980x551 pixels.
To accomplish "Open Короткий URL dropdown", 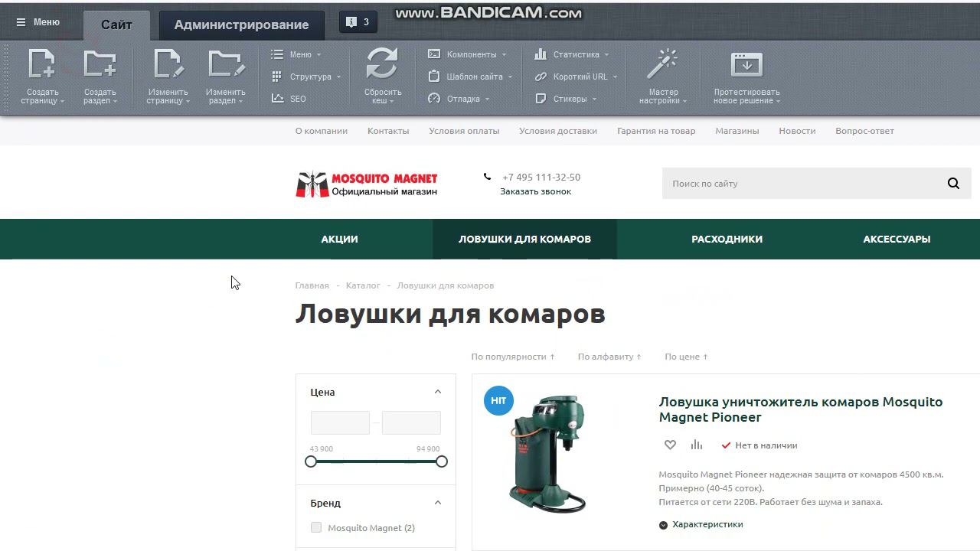I will 576,77.
